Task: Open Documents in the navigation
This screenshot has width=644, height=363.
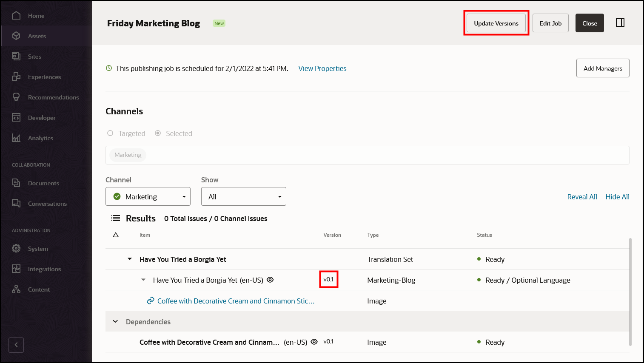Action: pos(43,183)
